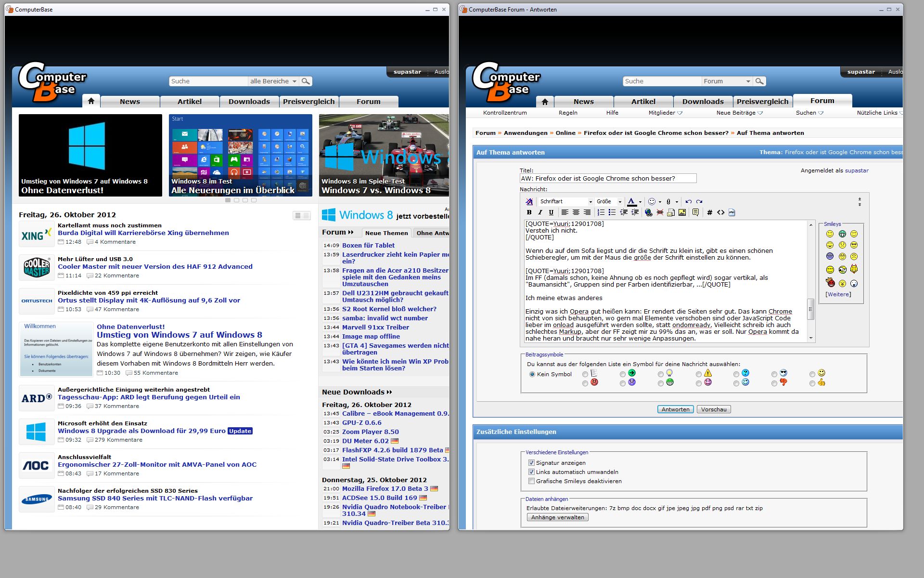This screenshot has height=578, width=924.
Task: Switch to the 'Neue Themen' forum tab
Action: [x=386, y=233]
